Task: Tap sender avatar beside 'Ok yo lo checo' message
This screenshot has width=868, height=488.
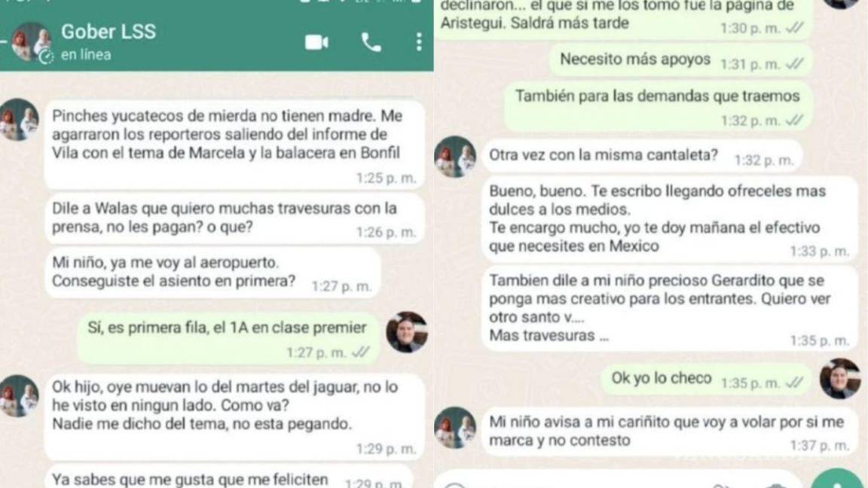Action: [x=840, y=379]
